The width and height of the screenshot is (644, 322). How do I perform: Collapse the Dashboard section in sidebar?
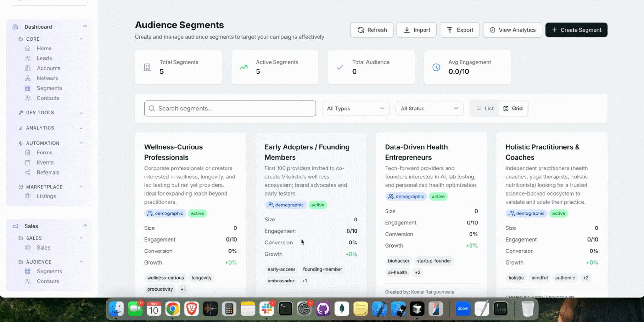85,26
